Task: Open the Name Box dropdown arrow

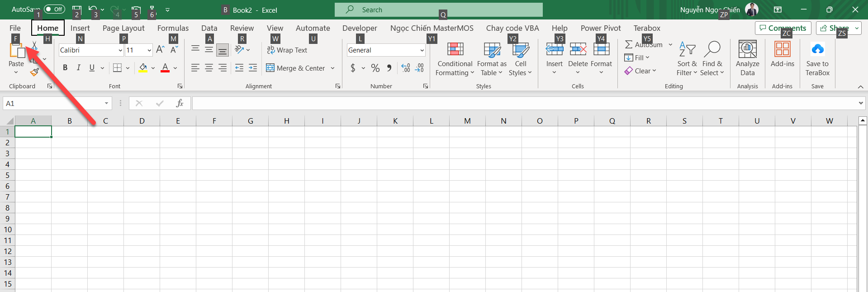Action: coord(106,103)
